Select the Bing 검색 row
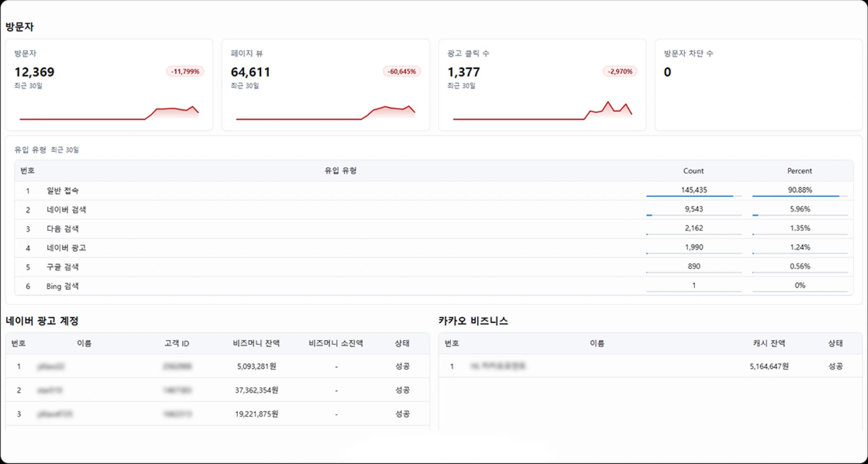Viewport: 868px width, 464px height. 62,286
